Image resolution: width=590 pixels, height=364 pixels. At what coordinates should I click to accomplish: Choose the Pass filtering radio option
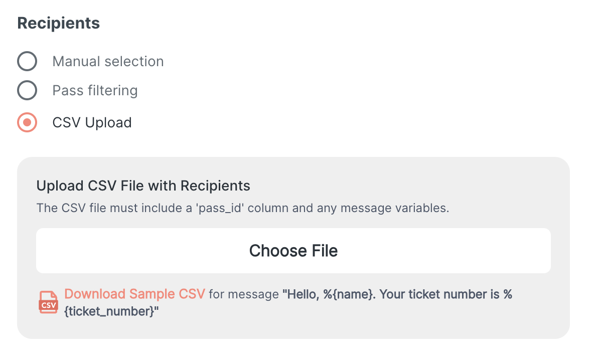point(27,91)
